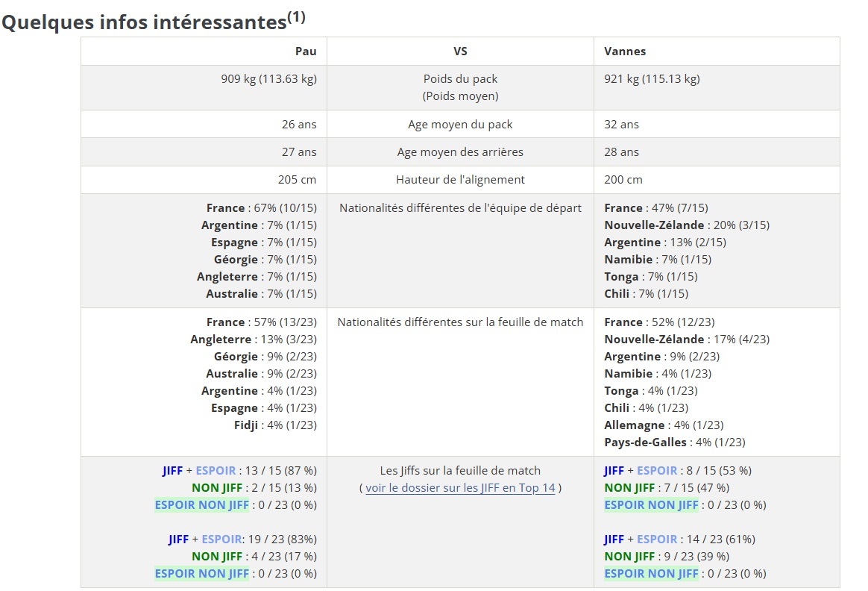The width and height of the screenshot is (868, 591).
Task: Click 'Nationalités différentes sur la feuille de match' label
Action: click(460, 322)
